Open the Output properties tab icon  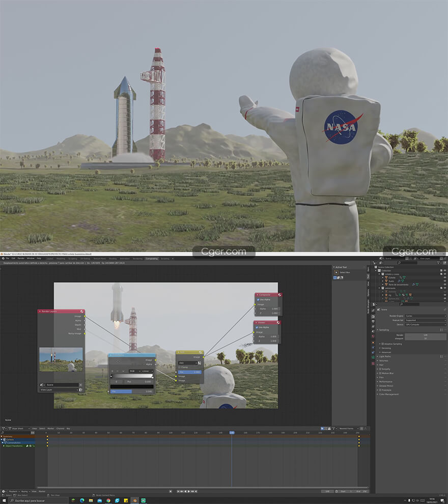[x=373, y=321]
